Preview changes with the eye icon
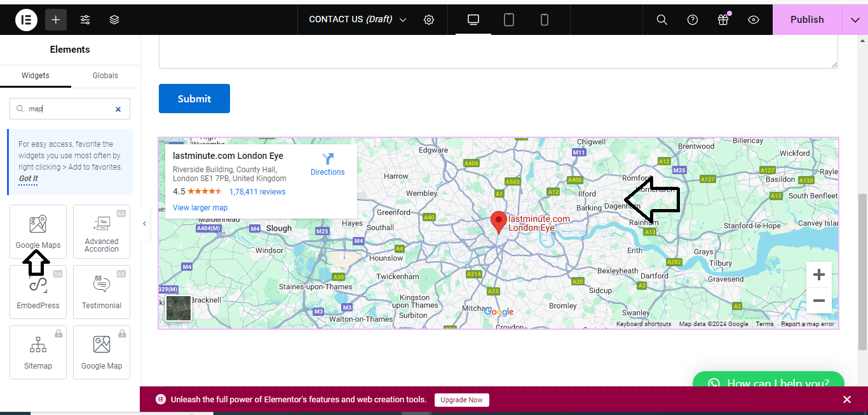Screen dimensions: 868x415 [754, 20]
